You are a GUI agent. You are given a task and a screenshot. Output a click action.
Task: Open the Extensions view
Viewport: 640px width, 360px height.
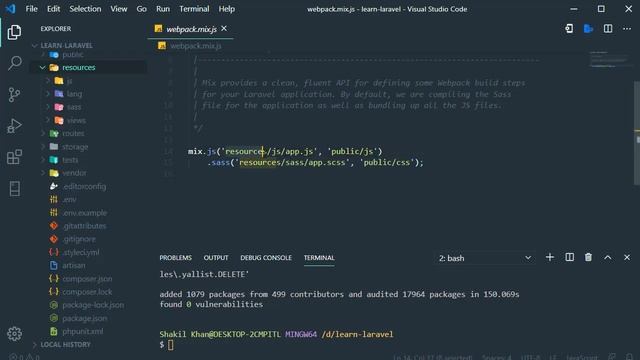pos(14,157)
